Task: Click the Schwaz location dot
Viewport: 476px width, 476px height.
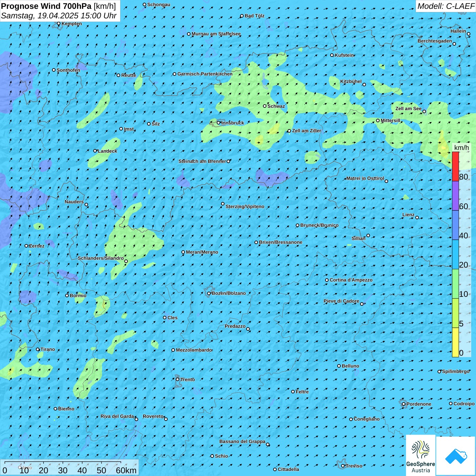Action: 265,106
